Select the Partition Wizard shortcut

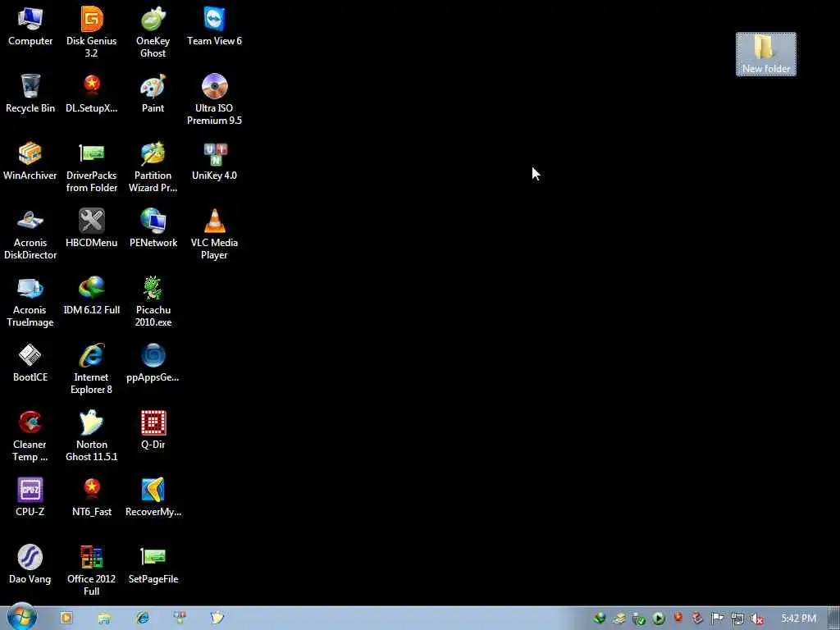click(153, 167)
